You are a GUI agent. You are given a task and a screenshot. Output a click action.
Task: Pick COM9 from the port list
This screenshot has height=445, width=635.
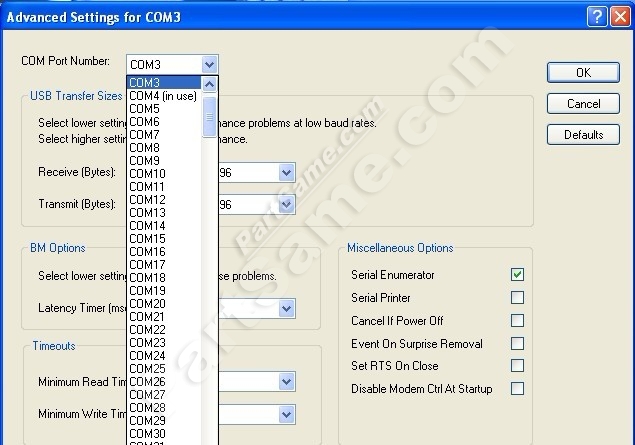[x=164, y=161]
